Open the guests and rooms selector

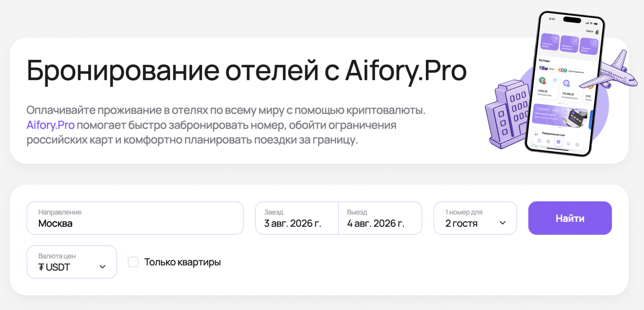475,218
